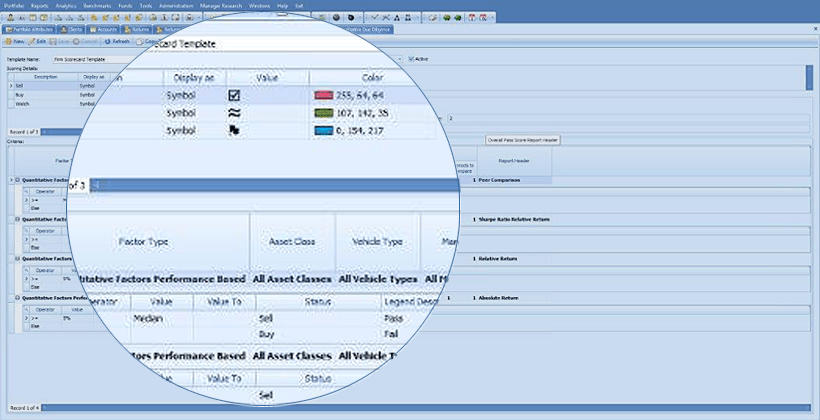
Task: Click the checkmark symbol in Value column
Action: click(234, 96)
